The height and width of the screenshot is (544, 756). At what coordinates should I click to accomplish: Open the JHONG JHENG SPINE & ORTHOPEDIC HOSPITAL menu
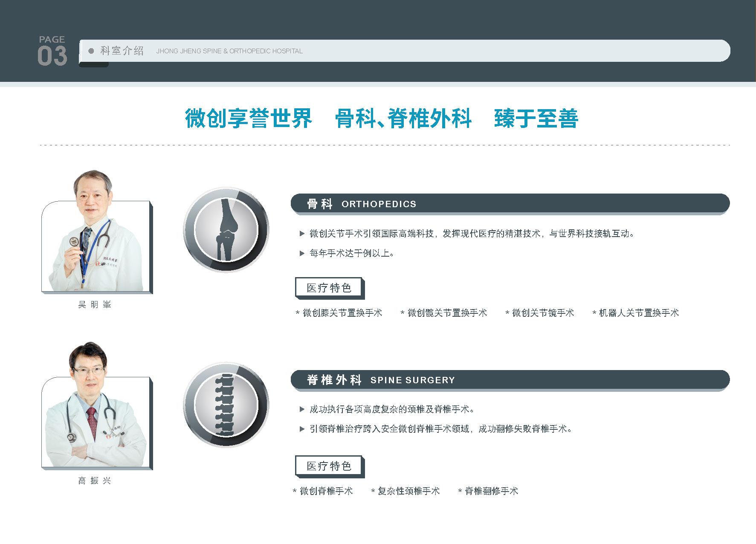(x=229, y=51)
